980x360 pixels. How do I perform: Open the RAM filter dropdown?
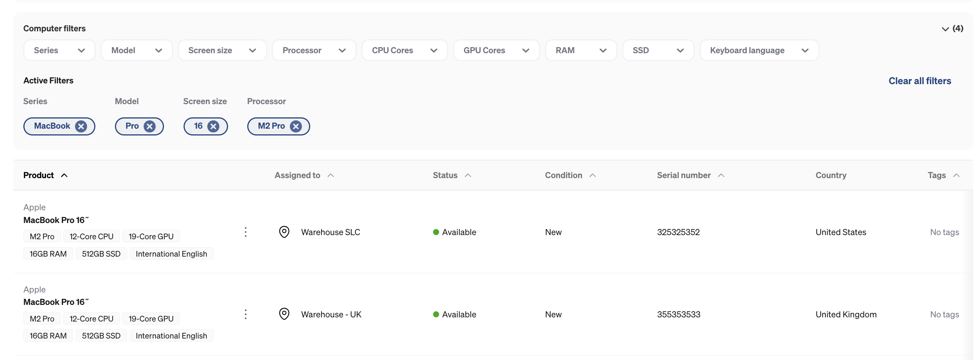[x=581, y=50]
